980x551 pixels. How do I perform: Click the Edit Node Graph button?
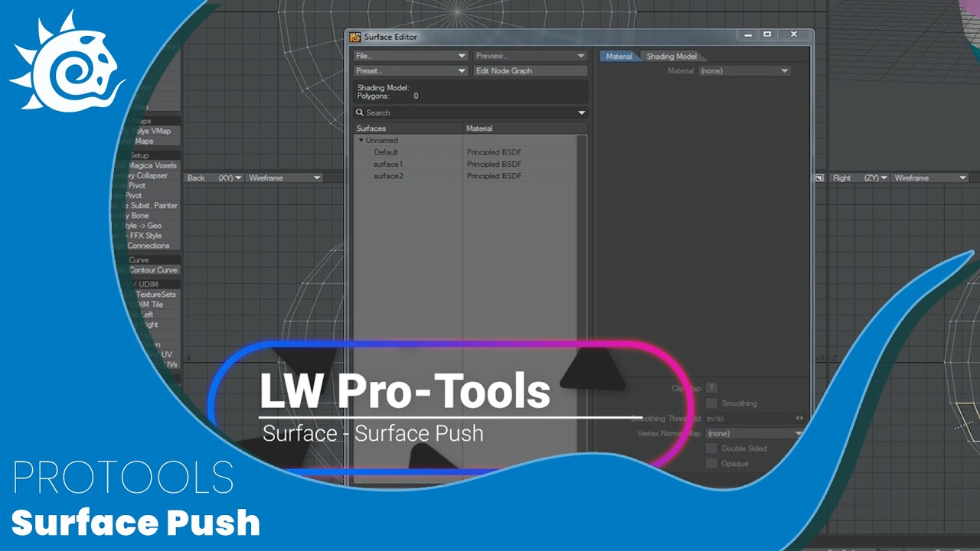530,70
